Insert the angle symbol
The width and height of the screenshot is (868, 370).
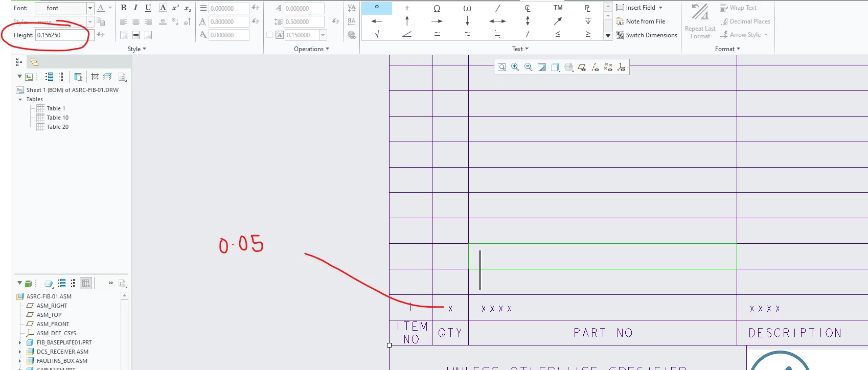[x=407, y=34]
